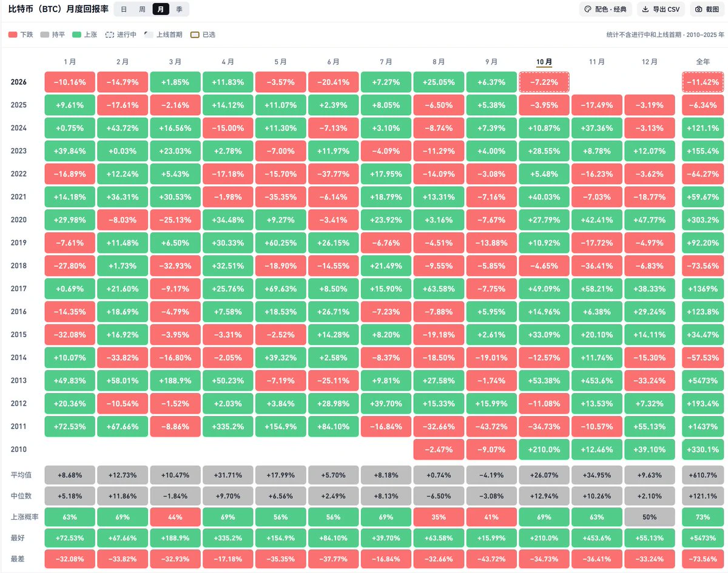Select the 月 (monthly) tab
The width and height of the screenshot is (728, 573).
point(161,9)
